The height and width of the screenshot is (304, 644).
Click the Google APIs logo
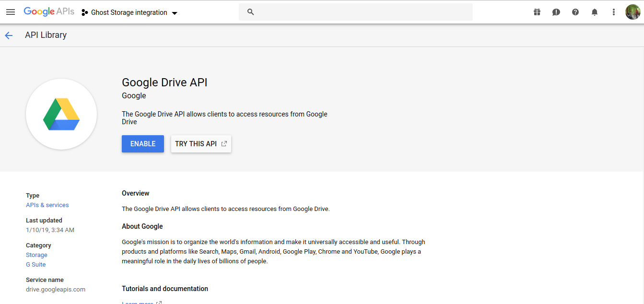click(49, 12)
